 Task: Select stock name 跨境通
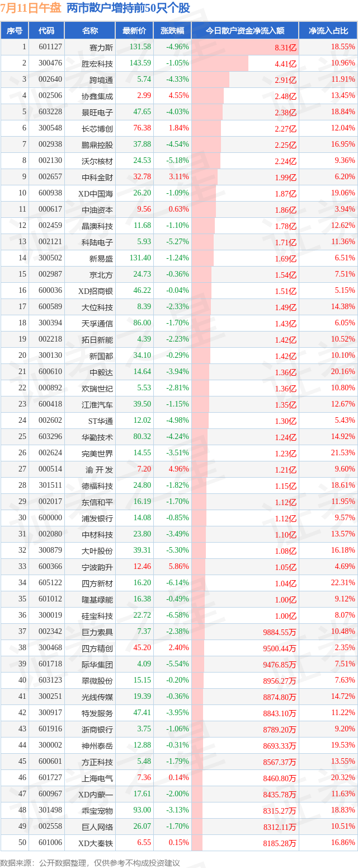click(101, 80)
